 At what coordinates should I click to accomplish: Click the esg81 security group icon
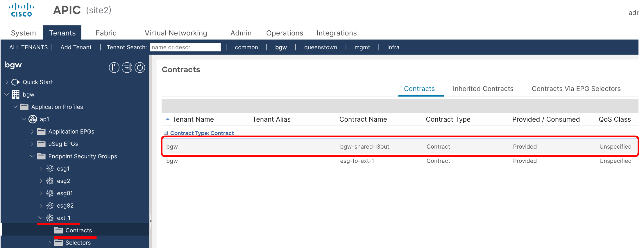(x=50, y=193)
